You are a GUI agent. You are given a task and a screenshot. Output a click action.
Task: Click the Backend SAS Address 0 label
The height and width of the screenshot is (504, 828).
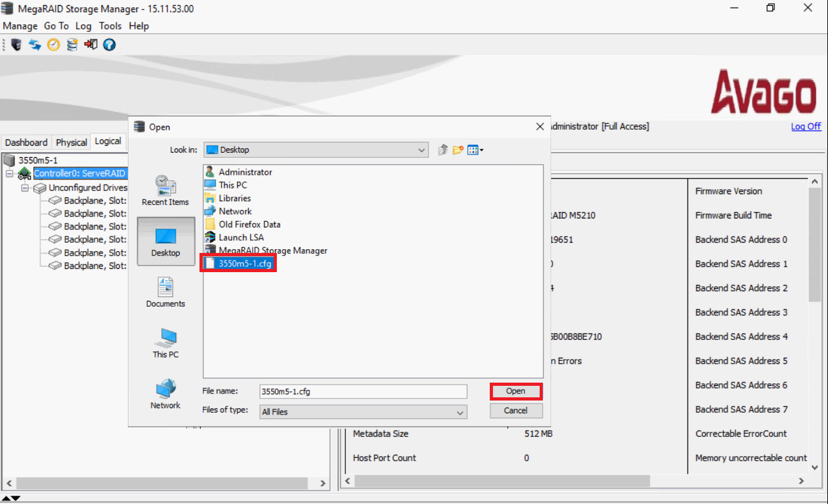(x=741, y=240)
